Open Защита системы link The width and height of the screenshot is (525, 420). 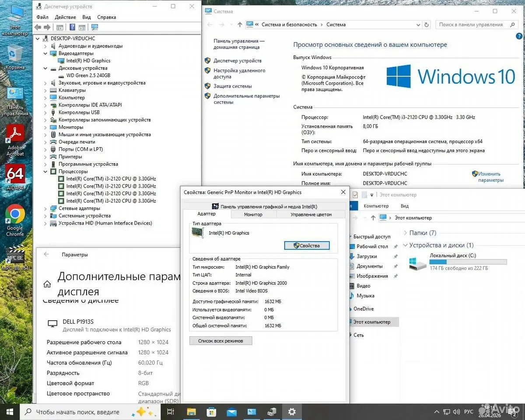[233, 86]
